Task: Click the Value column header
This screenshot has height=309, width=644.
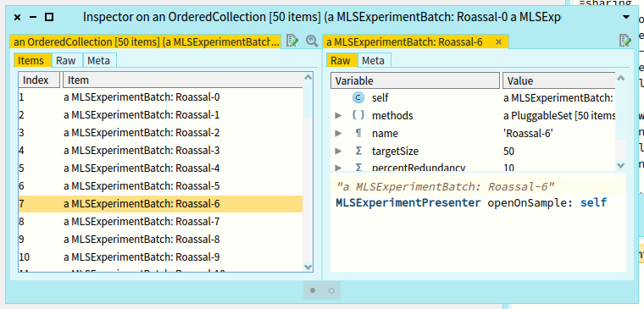Action: (559, 80)
